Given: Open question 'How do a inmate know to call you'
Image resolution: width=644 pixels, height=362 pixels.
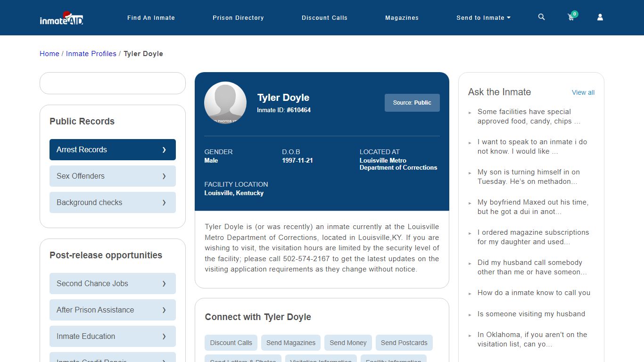Looking at the screenshot, I should [x=534, y=293].
